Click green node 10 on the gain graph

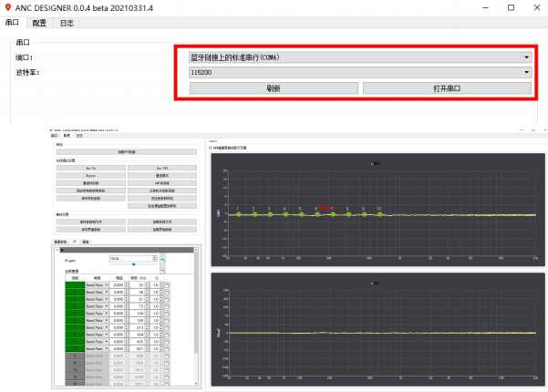[x=380, y=214]
